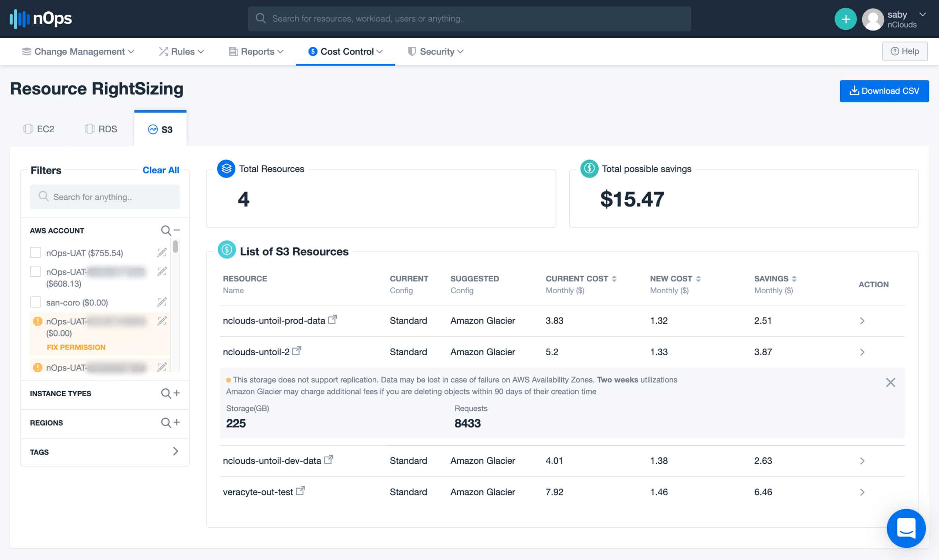The height and width of the screenshot is (560, 939).
Task: Expand the nclouds-untoil-prod-data row details
Action: click(862, 321)
